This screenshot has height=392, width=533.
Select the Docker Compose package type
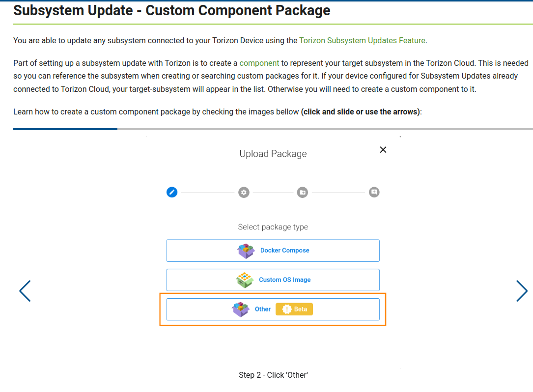273,251
